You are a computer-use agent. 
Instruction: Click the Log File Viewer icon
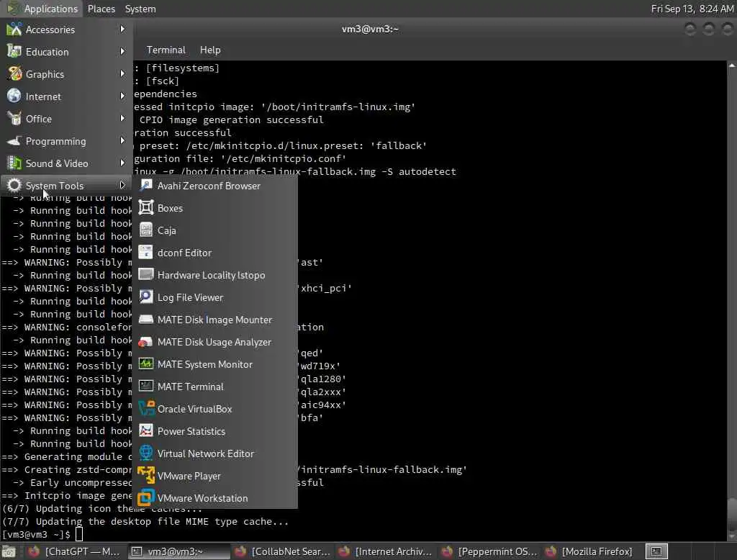(146, 297)
